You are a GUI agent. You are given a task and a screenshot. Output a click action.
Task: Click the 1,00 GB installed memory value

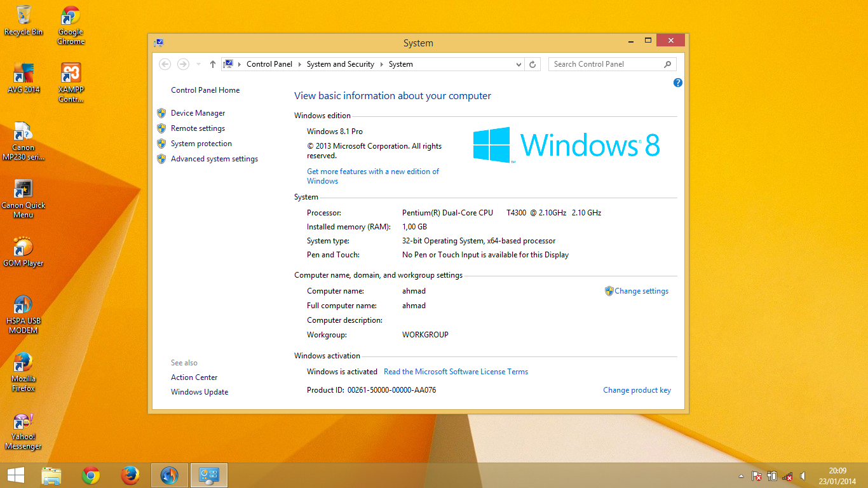[414, 227]
